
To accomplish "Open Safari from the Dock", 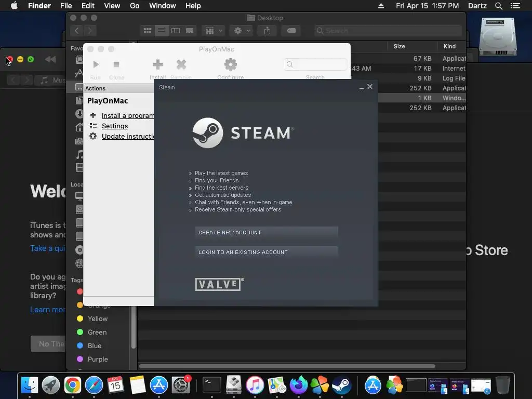I will [x=94, y=385].
